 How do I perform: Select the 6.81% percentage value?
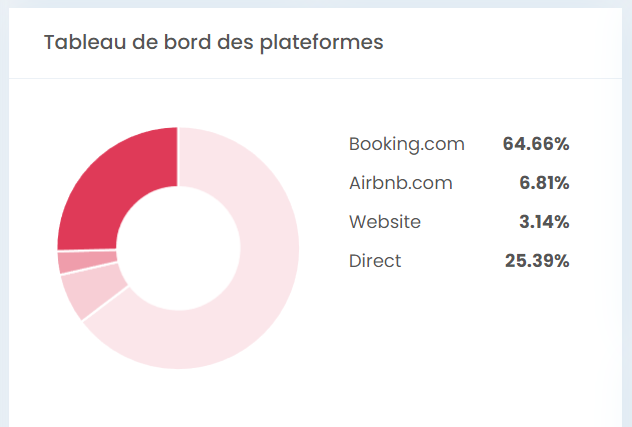click(544, 183)
